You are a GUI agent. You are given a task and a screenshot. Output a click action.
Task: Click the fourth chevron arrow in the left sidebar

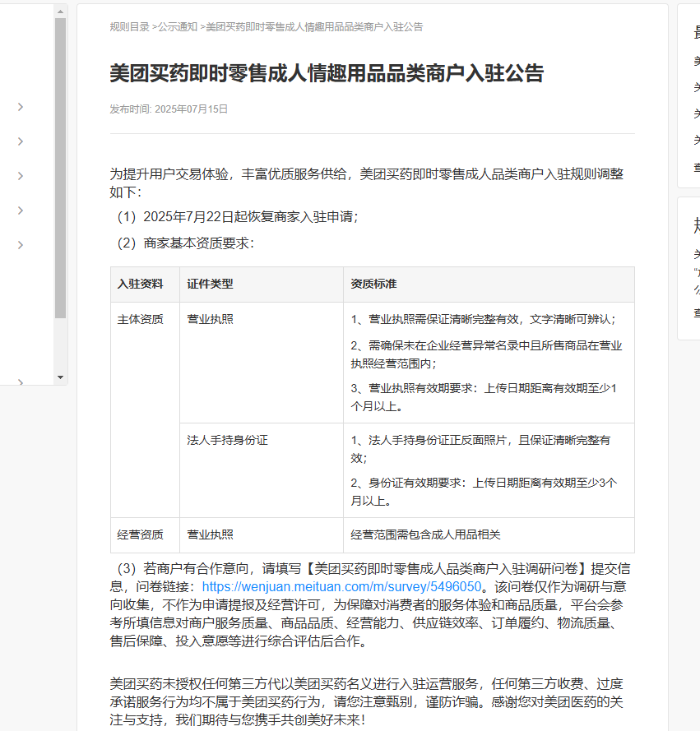tap(20, 210)
